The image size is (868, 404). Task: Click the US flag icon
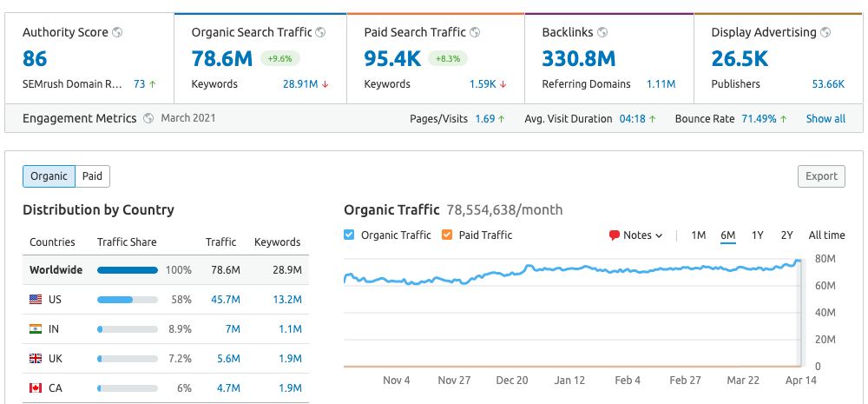click(36, 299)
